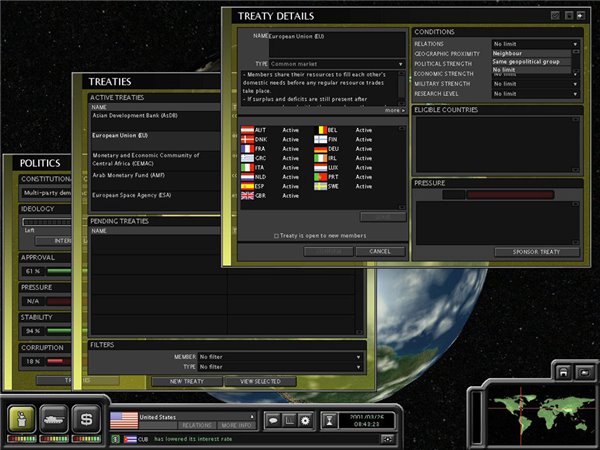Click the treaty Name input field

pos(337,45)
